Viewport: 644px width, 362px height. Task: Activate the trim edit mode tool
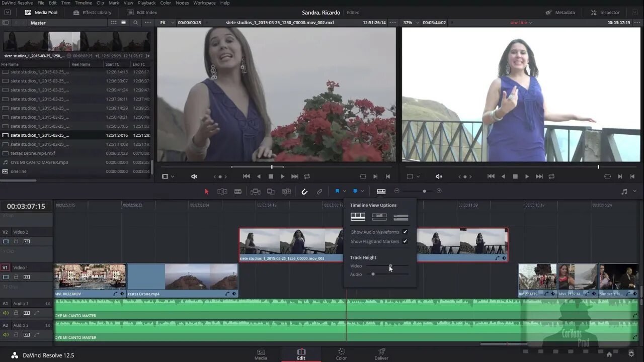[x=222, y=192]
